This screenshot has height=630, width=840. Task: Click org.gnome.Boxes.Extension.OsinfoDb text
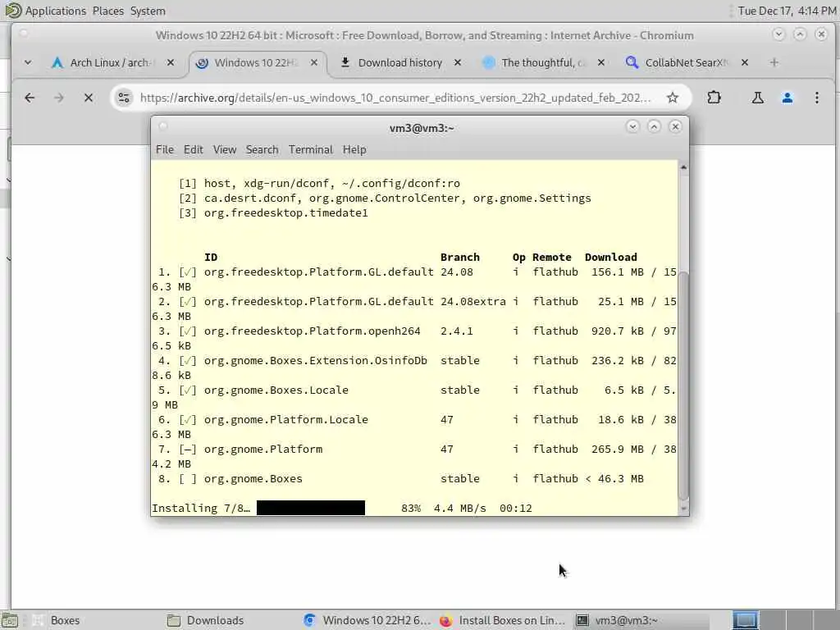click(315, 361)
